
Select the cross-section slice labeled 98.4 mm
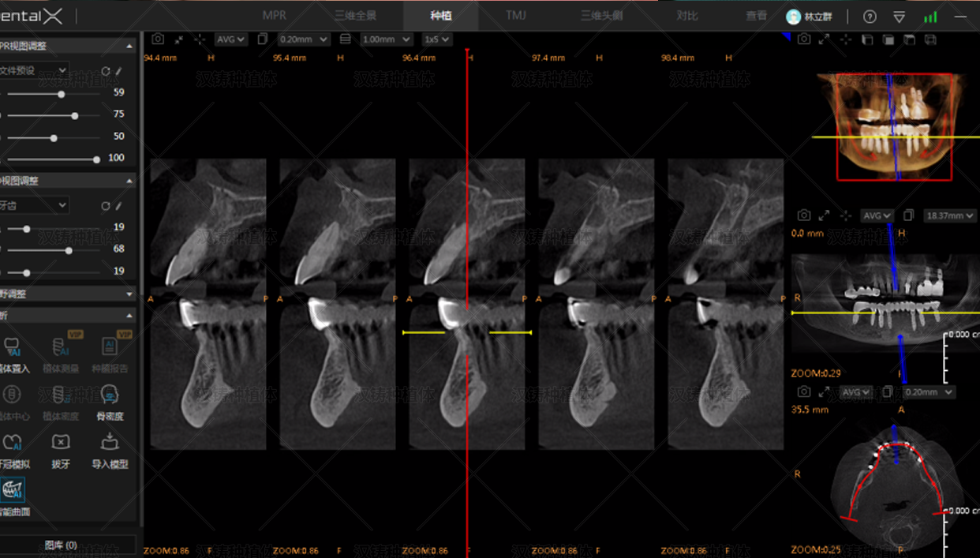726,304
